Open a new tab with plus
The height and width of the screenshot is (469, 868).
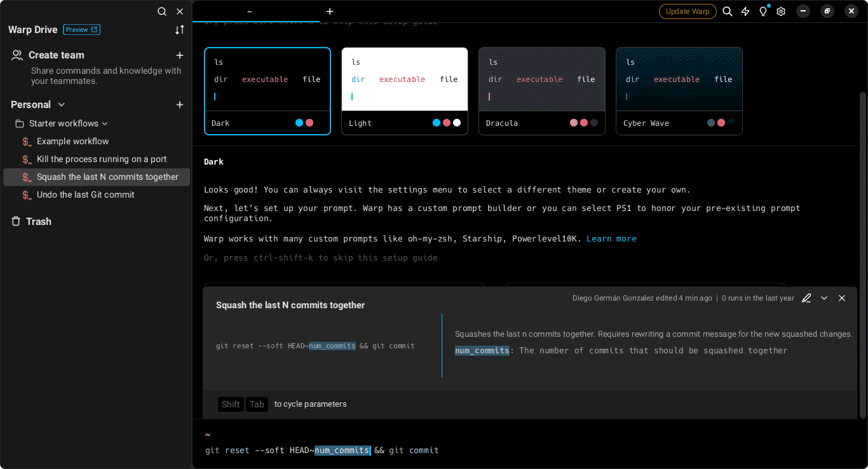pyautogui.click(x=330, y=11)
